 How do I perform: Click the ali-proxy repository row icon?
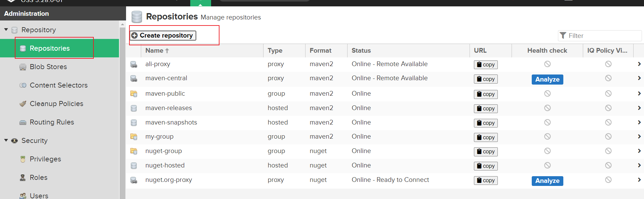[134, 64]
